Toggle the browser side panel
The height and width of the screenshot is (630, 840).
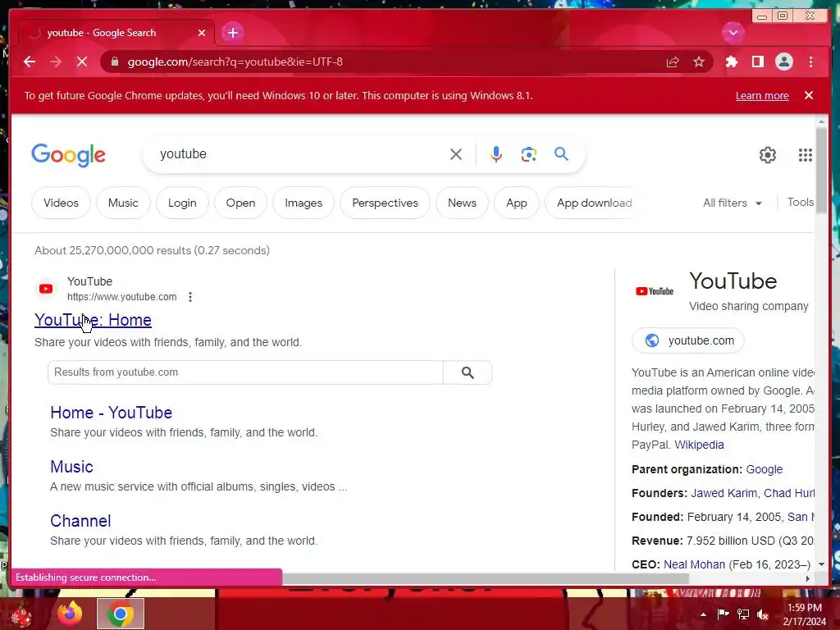757,62
